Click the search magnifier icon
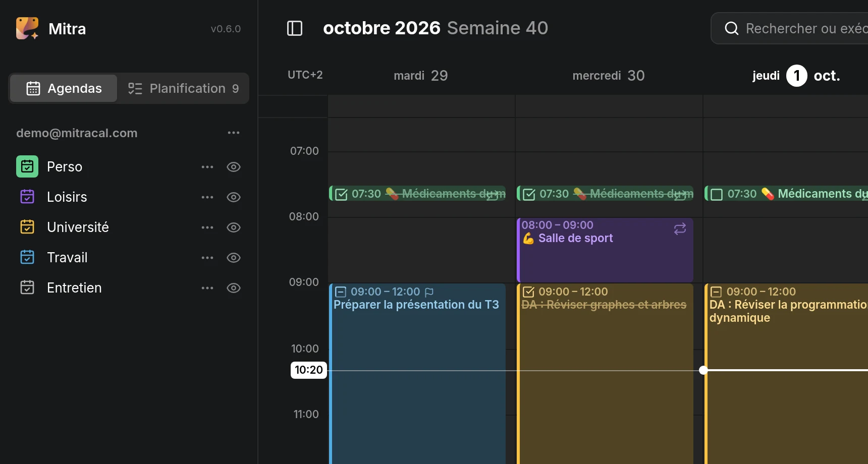This screenshot has height=464, width=868. (731, 28)
